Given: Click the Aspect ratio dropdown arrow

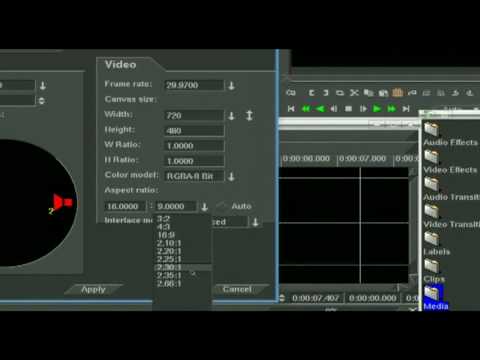Looking at the screenshot, I should (204, 207).
